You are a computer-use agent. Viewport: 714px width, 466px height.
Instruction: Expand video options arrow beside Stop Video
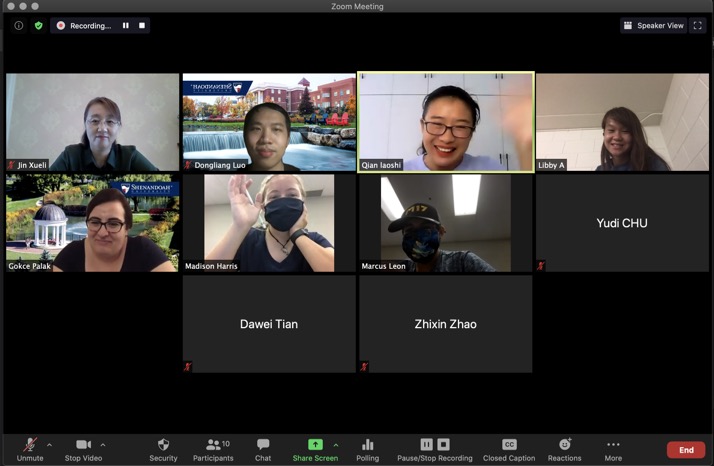pos(103,445)
